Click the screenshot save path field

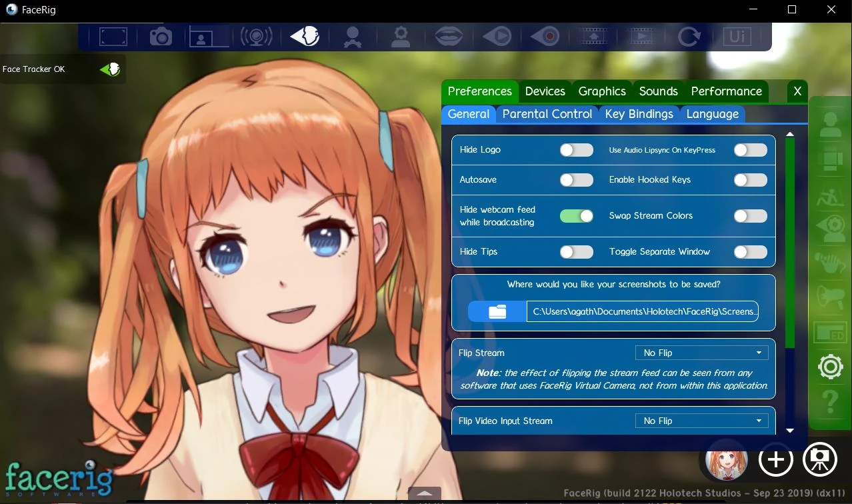click(643, 311)
